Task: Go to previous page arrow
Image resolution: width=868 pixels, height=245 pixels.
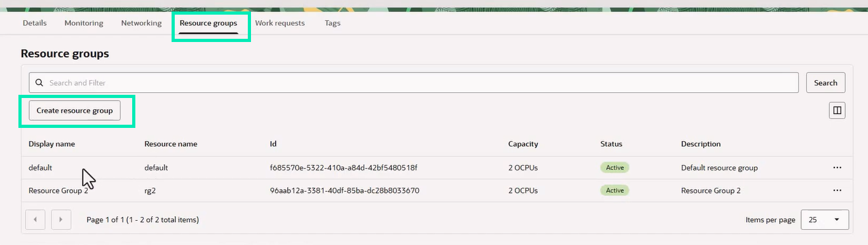Action: click(35, 220)
